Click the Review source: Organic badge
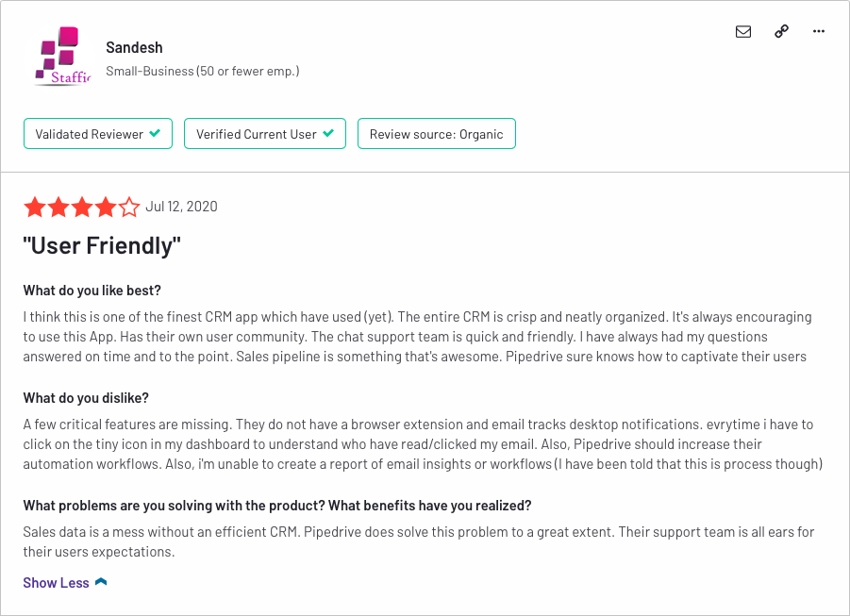Screen dimensions: 850x616 (x=437, y=133)
